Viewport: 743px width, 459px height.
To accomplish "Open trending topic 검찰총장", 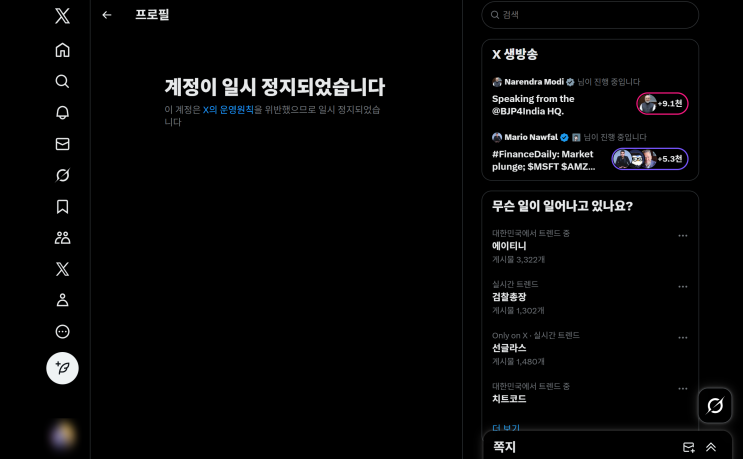I will [x=509, y=297].
